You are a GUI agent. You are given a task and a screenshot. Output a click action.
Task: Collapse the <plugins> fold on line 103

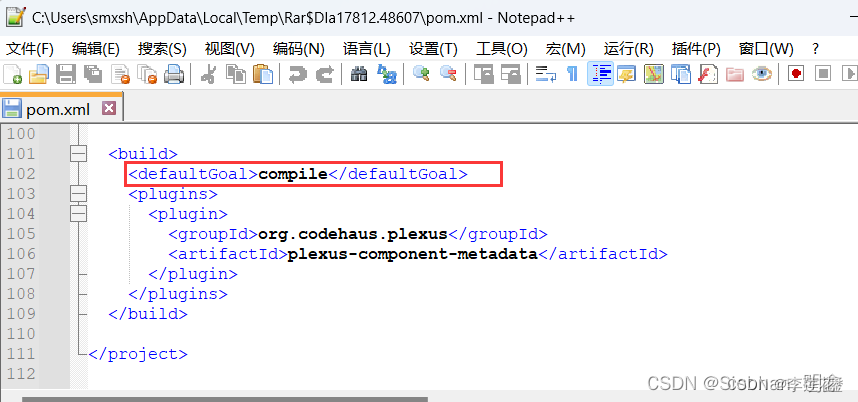click(x=79, y=194)
